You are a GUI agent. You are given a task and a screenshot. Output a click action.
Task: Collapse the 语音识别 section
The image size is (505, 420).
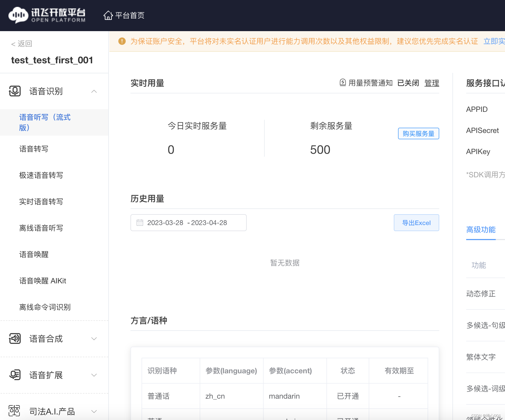pyautogui.click(x=94, y=91)
